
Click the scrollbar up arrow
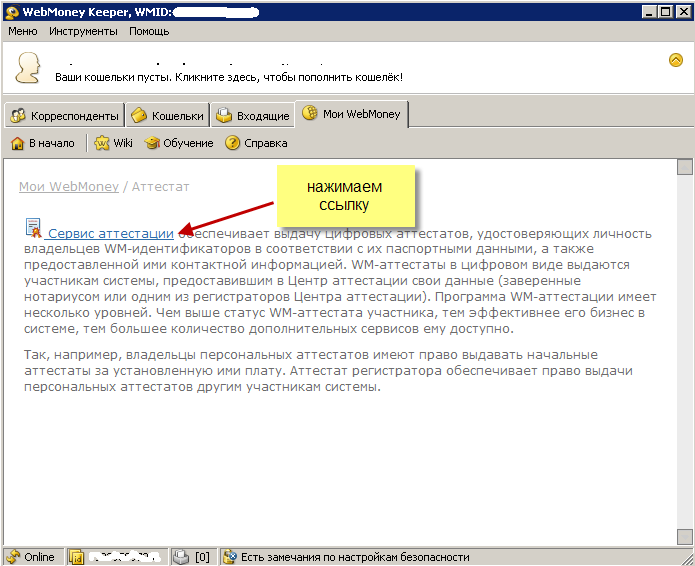pyautogui.click(x=685, y=167)
